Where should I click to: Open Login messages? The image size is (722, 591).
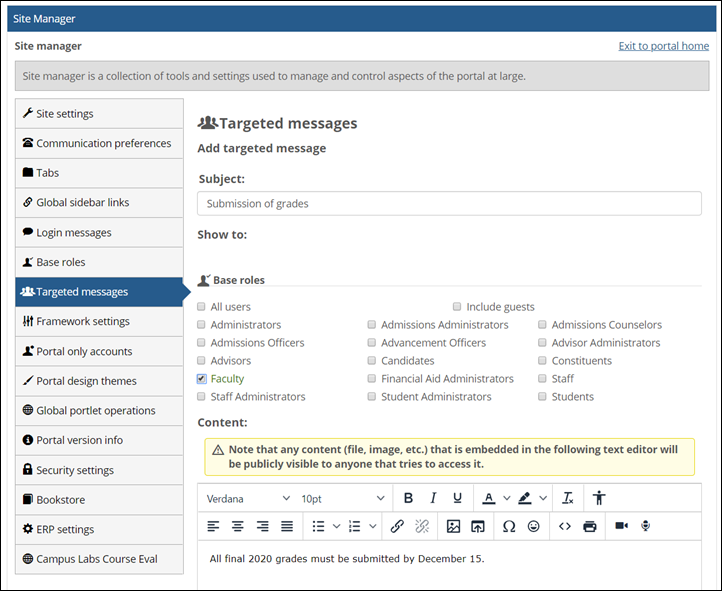99,232
